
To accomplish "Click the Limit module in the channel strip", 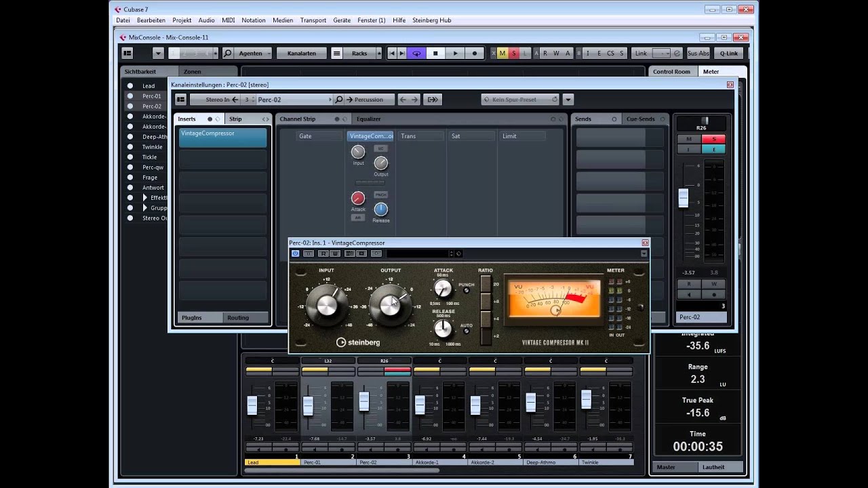I will [x=522, y=136].
